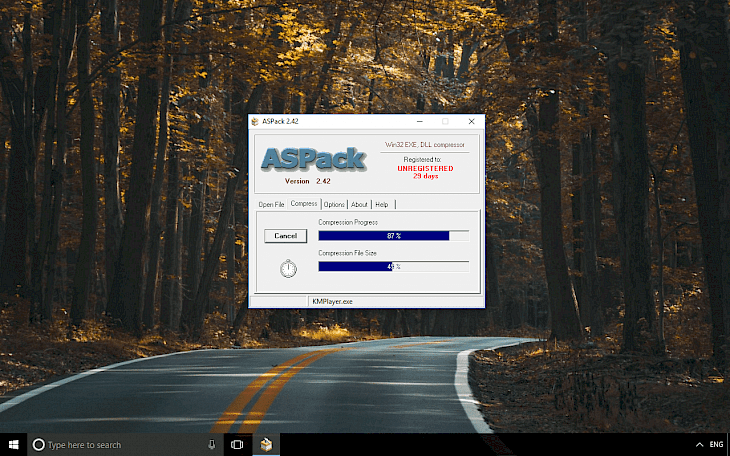Click the Compression File Size label
Image resolution: width=730 pixels, height=456 pixels.
347,253
